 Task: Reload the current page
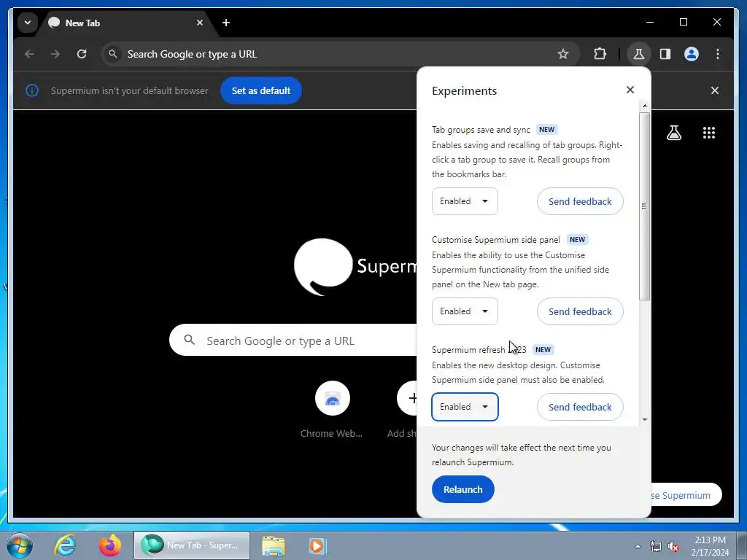point(82,54)
